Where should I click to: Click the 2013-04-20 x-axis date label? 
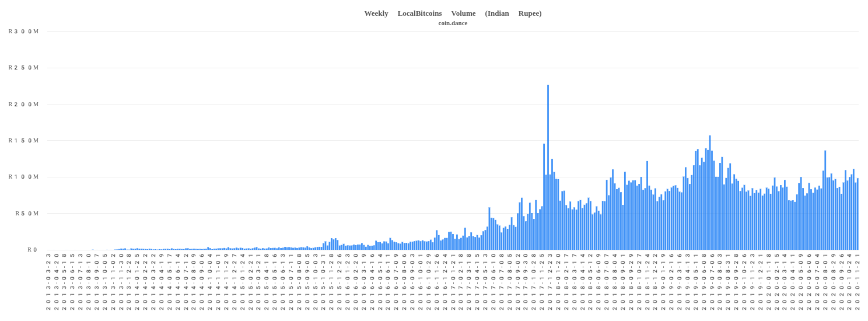click(57, 281)
